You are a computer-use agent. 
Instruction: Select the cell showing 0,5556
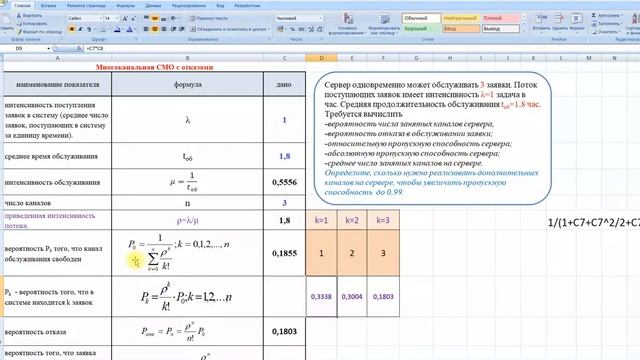click(x=284, y=182)
